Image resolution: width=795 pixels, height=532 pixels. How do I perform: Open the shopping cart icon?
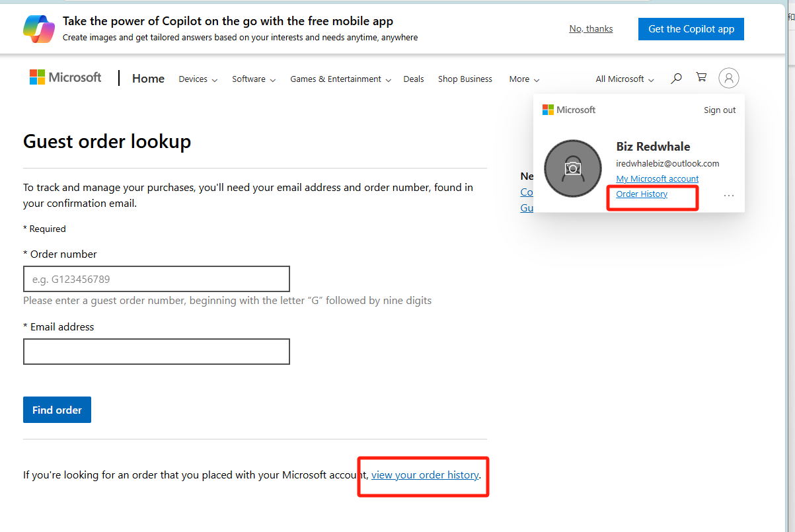(701, 78)
